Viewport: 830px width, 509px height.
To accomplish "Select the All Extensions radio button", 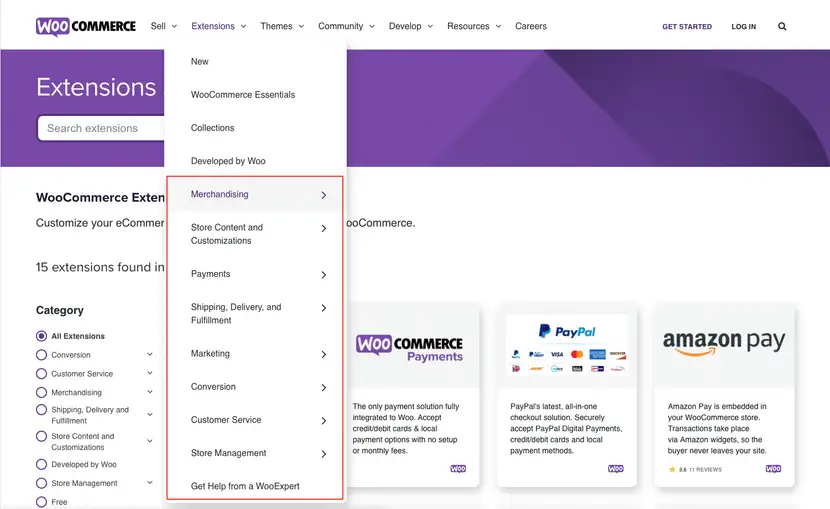I will (41, 336).
